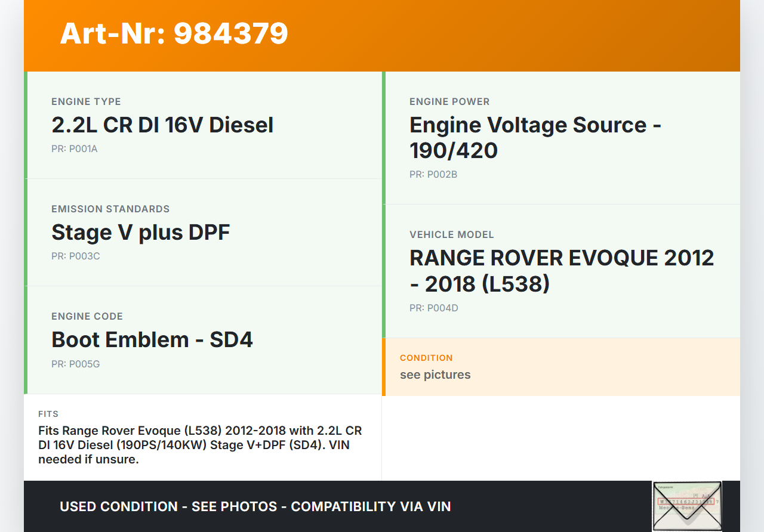Click the ENGINE POWER label
The width and height of the screenshot is (764, 532).
tap(449, 101)
